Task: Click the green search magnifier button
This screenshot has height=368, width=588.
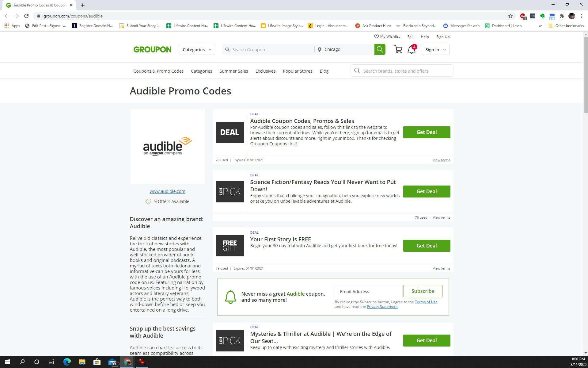Action: pos(380,49)
